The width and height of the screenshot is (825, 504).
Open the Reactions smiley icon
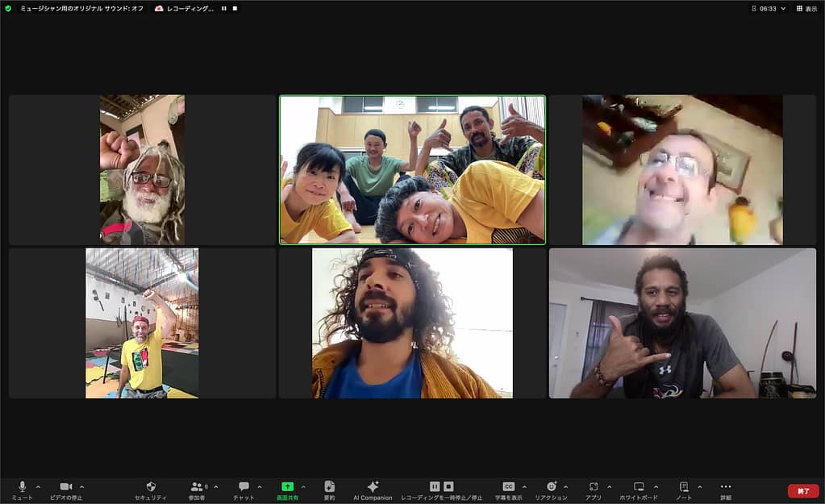pyautogui.click(x=551, y=486)
